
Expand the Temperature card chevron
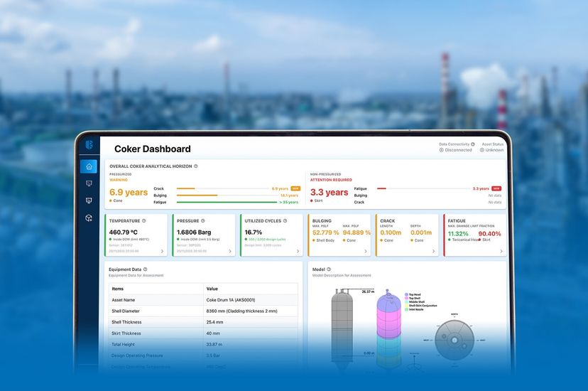[162, 252]
